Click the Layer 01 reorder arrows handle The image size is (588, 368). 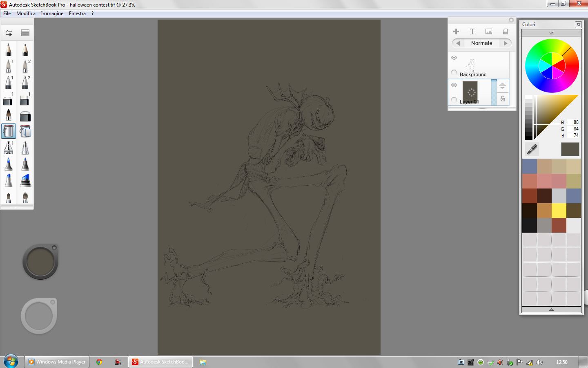(x=503, y=86)
